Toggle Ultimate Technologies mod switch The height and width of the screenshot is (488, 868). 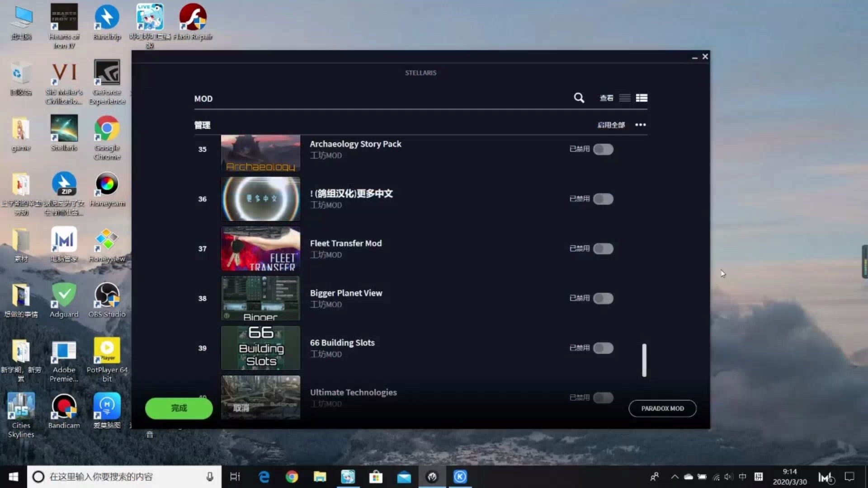pyautogui.click(x=603, y=398)
